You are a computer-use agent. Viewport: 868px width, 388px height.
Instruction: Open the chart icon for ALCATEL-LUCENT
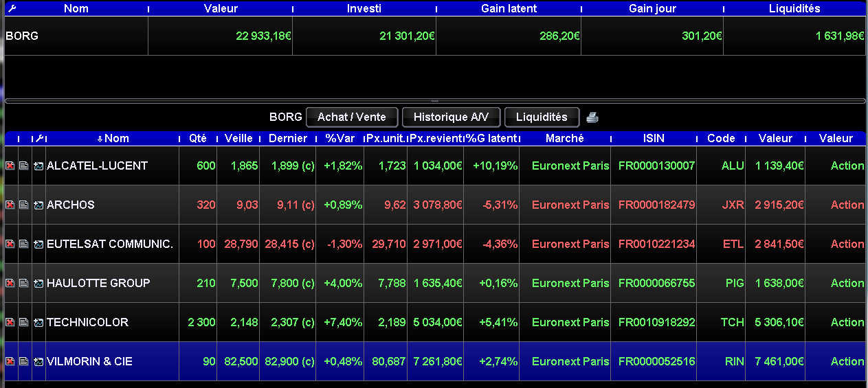pos(38,166)
